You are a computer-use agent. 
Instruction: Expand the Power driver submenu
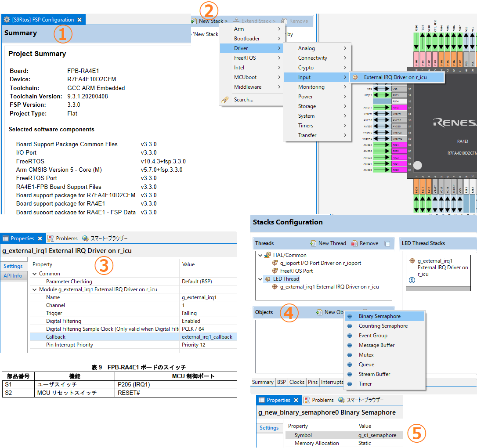[318, 97]
